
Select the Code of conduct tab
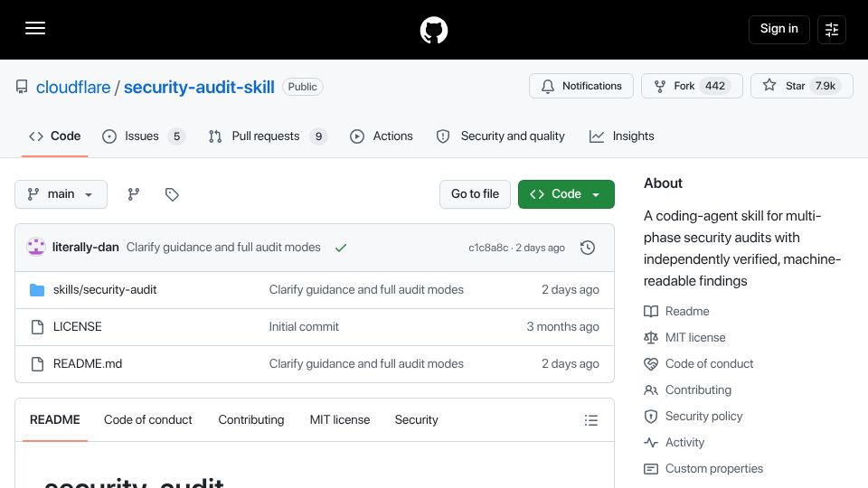coord(147,420)
